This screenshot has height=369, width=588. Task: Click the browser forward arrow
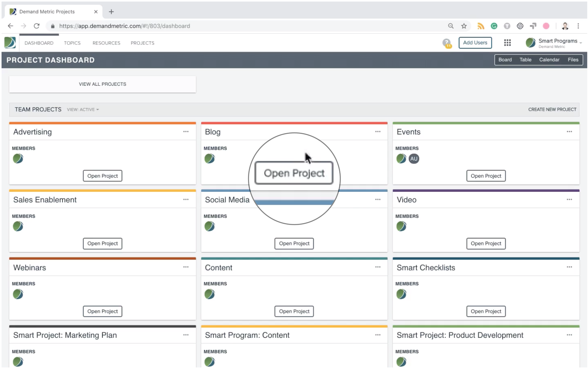pos(24,26)
